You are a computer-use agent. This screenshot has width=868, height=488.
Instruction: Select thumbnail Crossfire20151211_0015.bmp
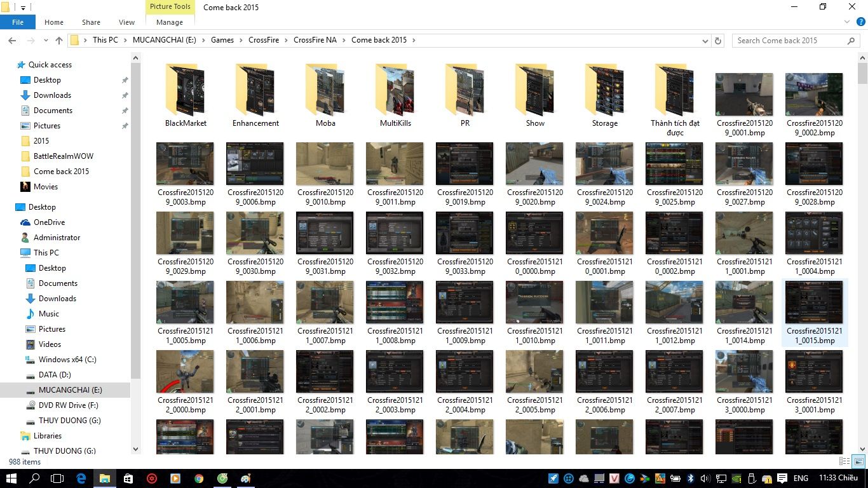click(814, 313)
